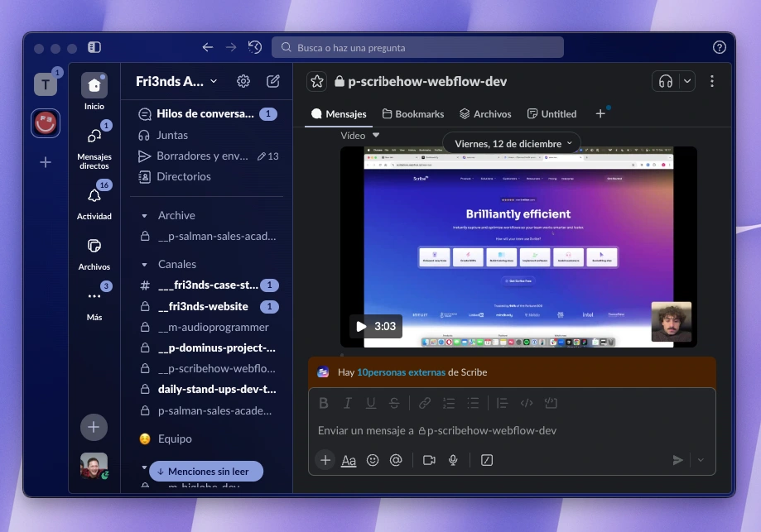Toggle numbered list formatting
The height and width of the screenshot is (532, 761).
point(449,403)
